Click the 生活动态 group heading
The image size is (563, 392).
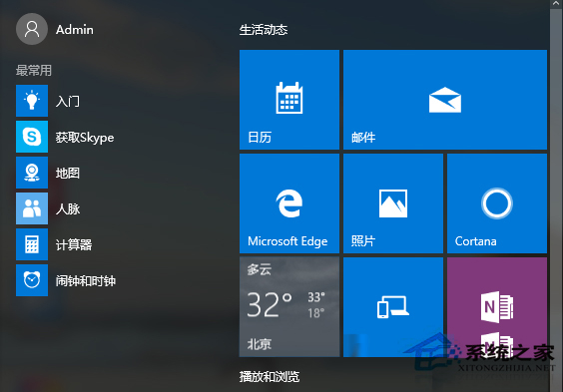[x=264, y=30]
